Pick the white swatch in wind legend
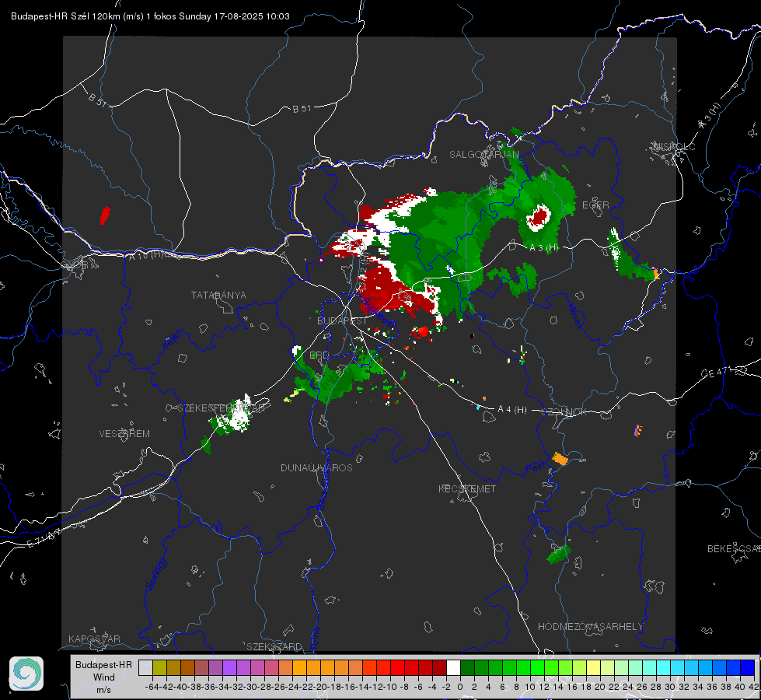Image resolution: width=761 pixels, height=700 pixels. point(453,667)
